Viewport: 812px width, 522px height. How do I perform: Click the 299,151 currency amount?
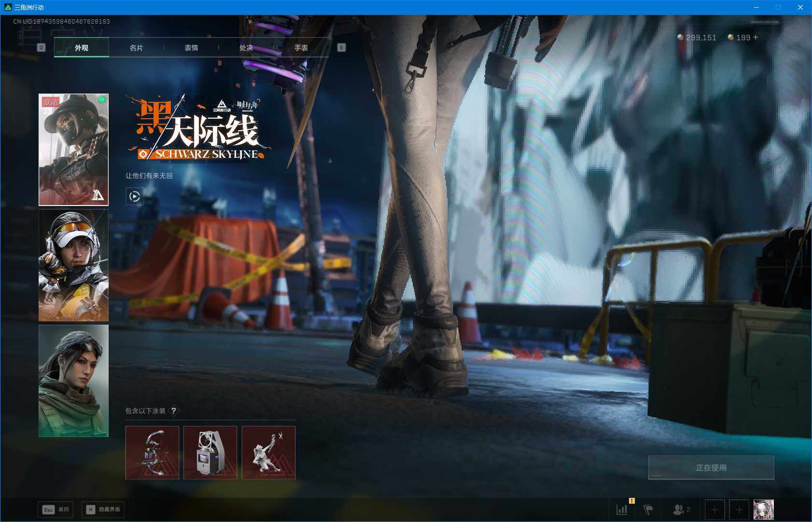point(701,38)
